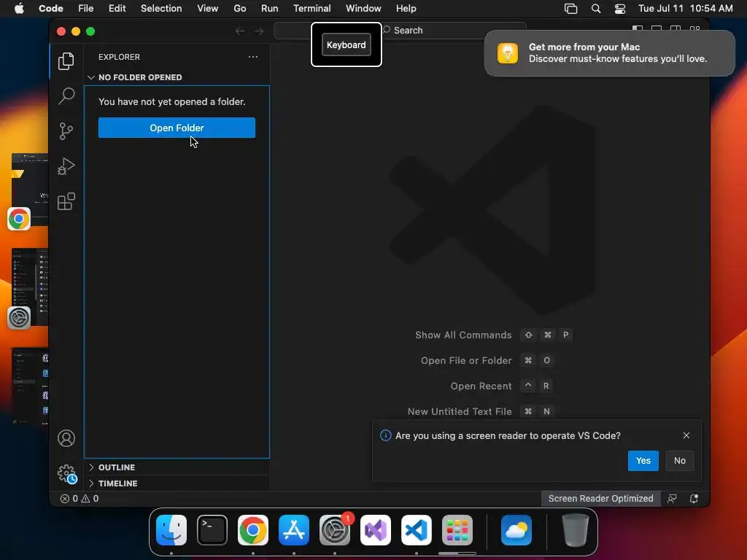Open Visual Studio (purple) from the Dock
The width and height of the screenshot is (747, 560).
(376, 530)
